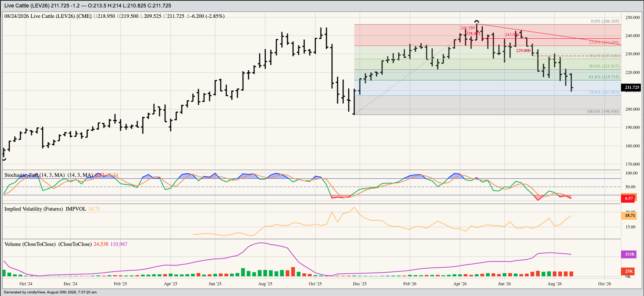Click the 'Apr '25' date axis label
The image size is (644, 296).
171,284
